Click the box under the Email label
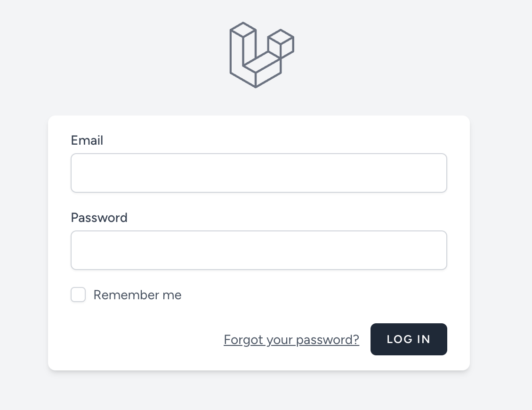Image resolution: width=532 pixels, height=410 pixels. click(x=258, y=173)
